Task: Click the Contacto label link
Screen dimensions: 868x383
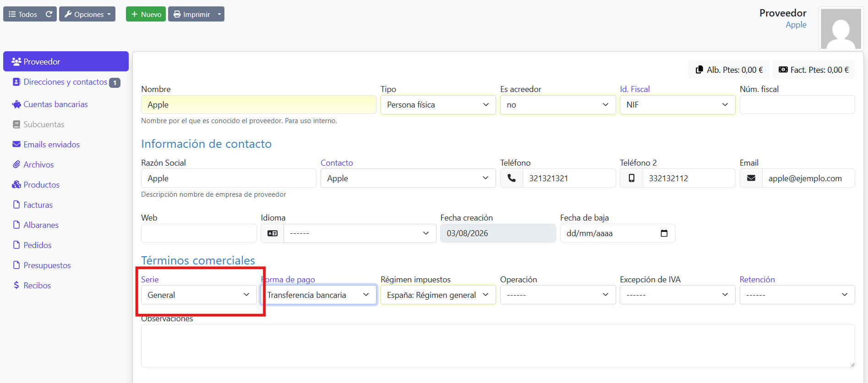Action: click(337, 163)
